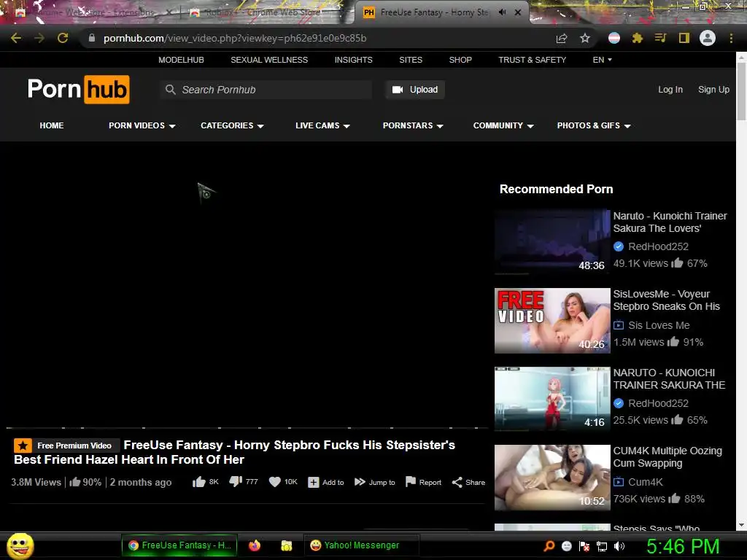Click the volume speaker icon in tray
Viewport: 747px width, 560px height.
[x=619, y=546]
